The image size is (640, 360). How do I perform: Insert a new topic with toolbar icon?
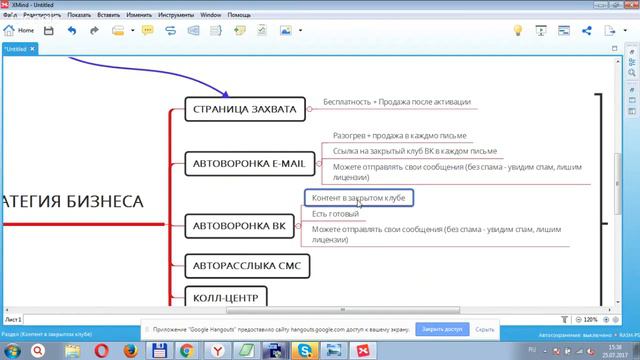(118, 30)
